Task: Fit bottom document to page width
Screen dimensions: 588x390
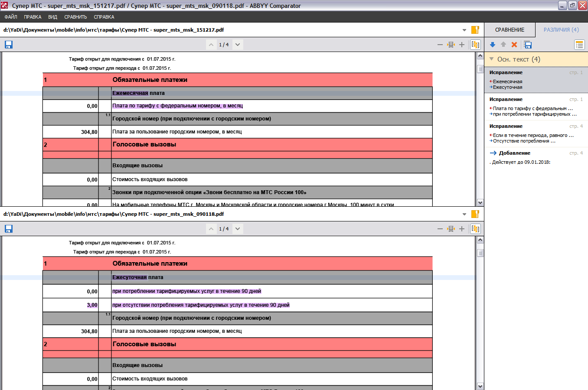Action: 451,229
